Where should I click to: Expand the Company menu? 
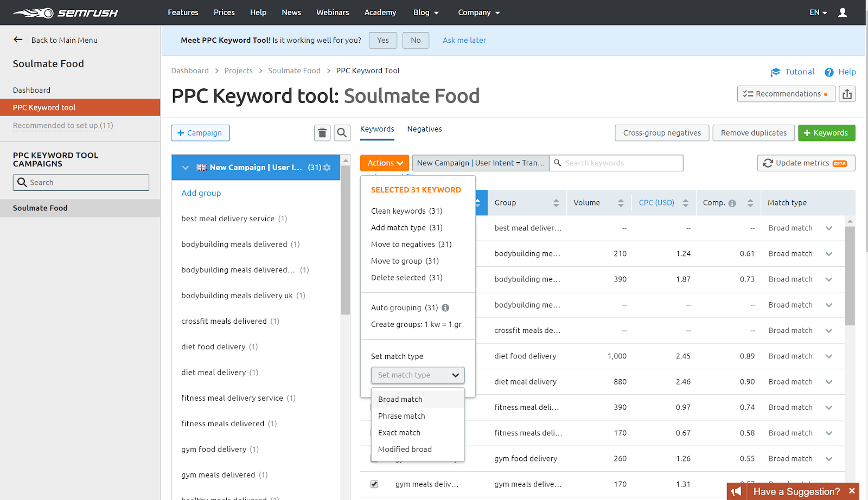tap(479, 12)
